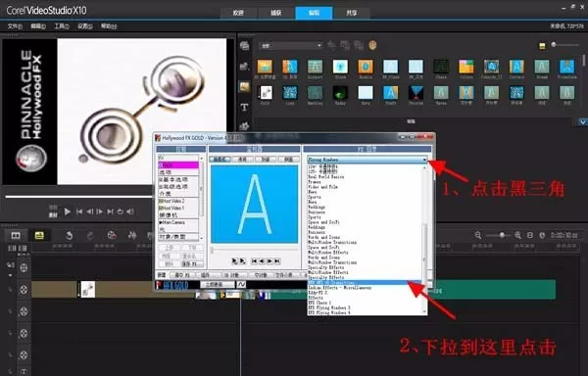
Task: Jump to start in VideoStudio preview controls
Action: tap(79, 211)
